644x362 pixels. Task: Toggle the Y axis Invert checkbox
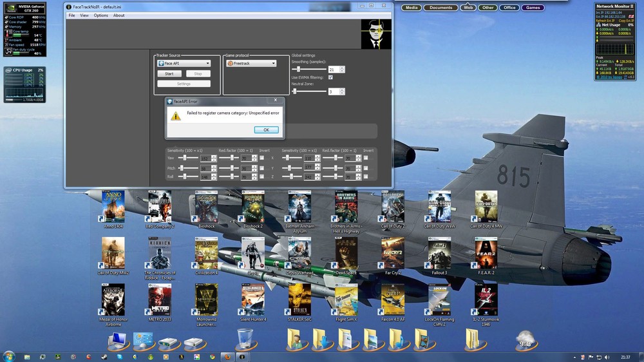click(x=366, y=168)
